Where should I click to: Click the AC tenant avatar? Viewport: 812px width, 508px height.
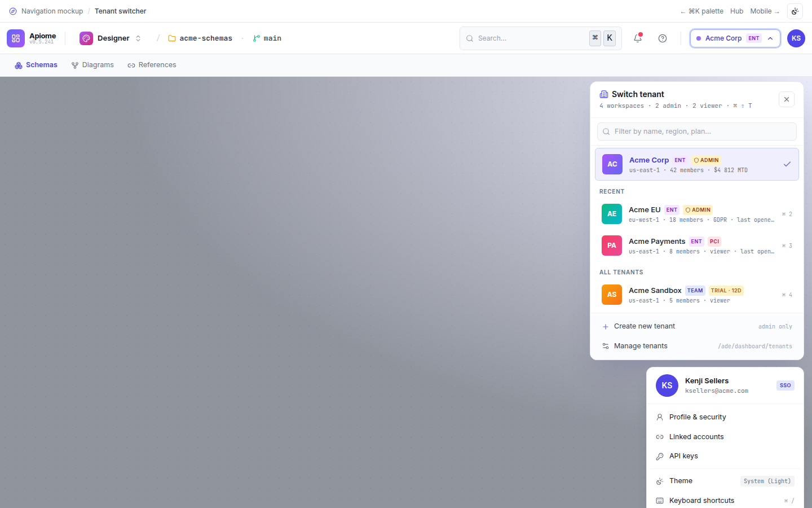[x=612, y=164]
